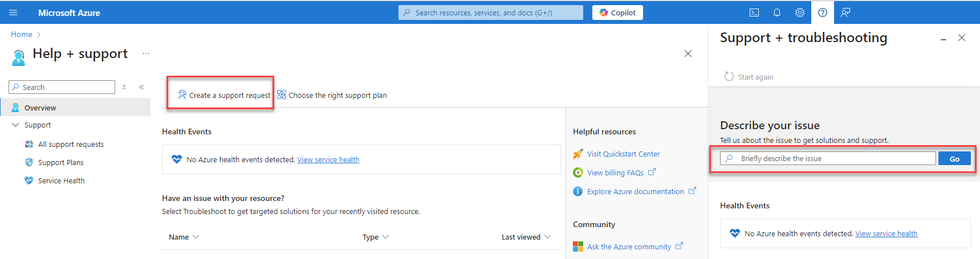980x259 pixels.
Task: Sort by the Type column
Action: click(x=375, y=237)
